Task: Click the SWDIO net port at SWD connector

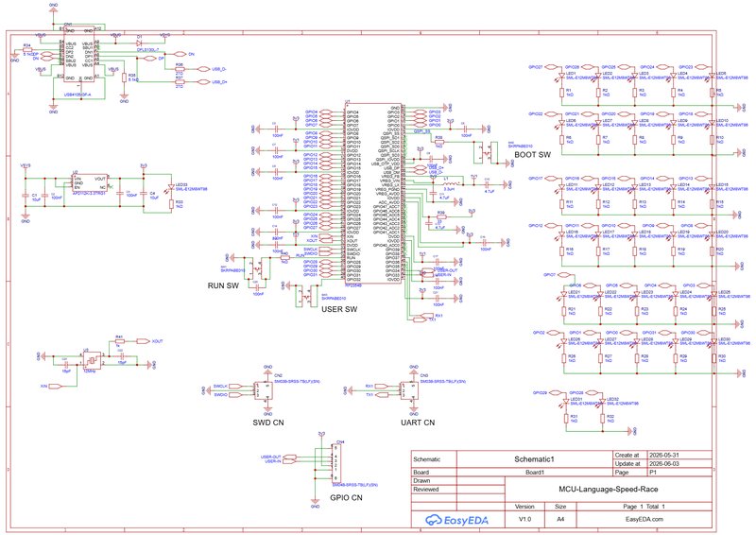Action: (x=234, y=395)
